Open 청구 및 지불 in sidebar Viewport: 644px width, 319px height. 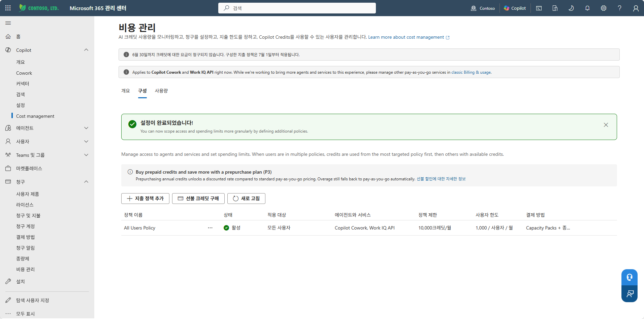click(28, 215)
